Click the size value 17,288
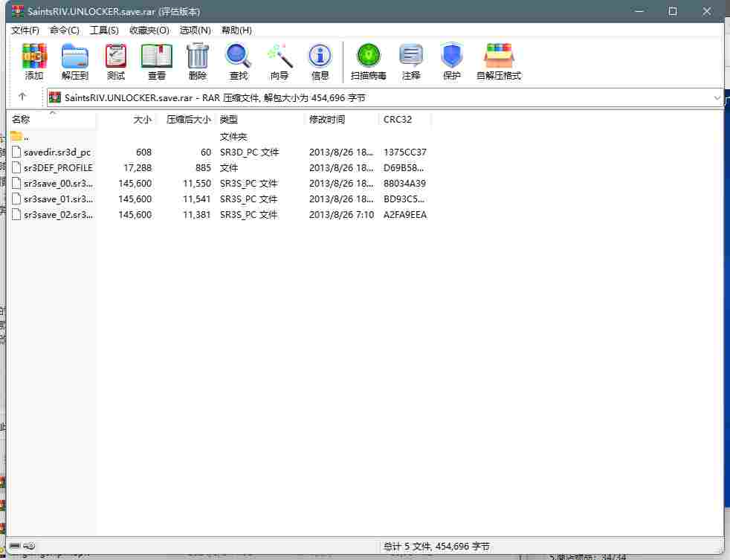The width and height of the screenshot is (730, 560). [x=138, y=168]
